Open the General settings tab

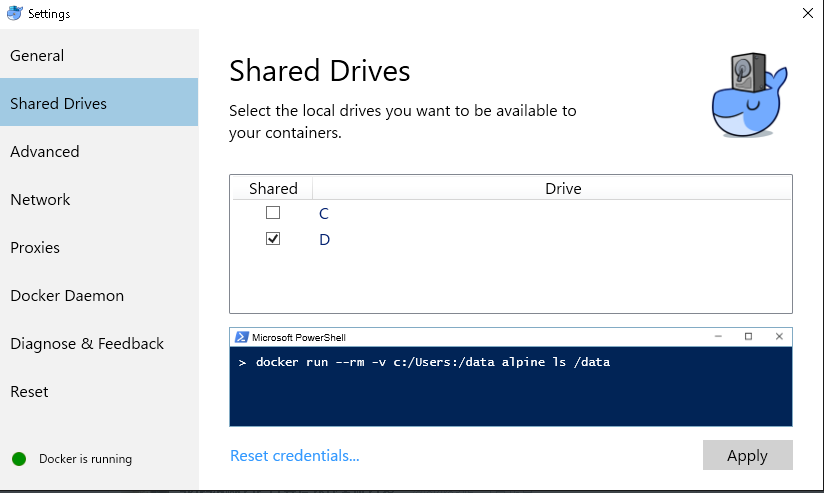pyautogui.click(x=37, y=56)
